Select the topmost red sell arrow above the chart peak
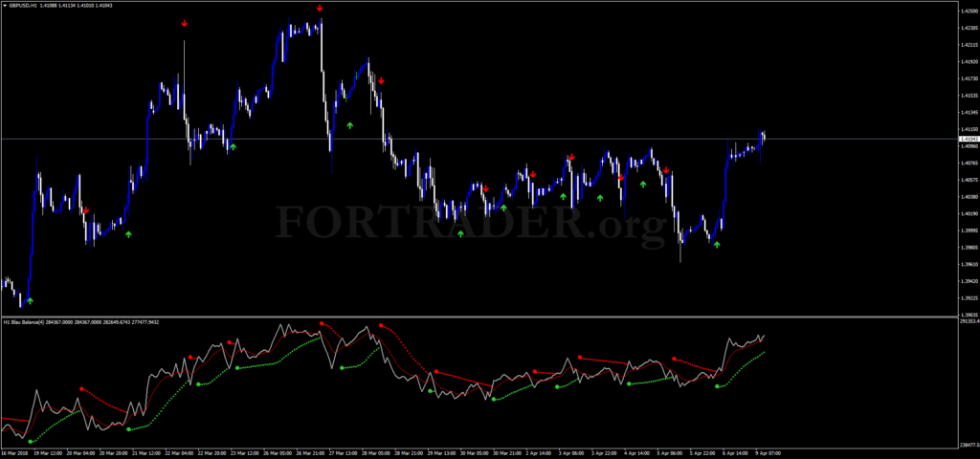Viewport: 980px width, 459px height. [x=320, y=8]
